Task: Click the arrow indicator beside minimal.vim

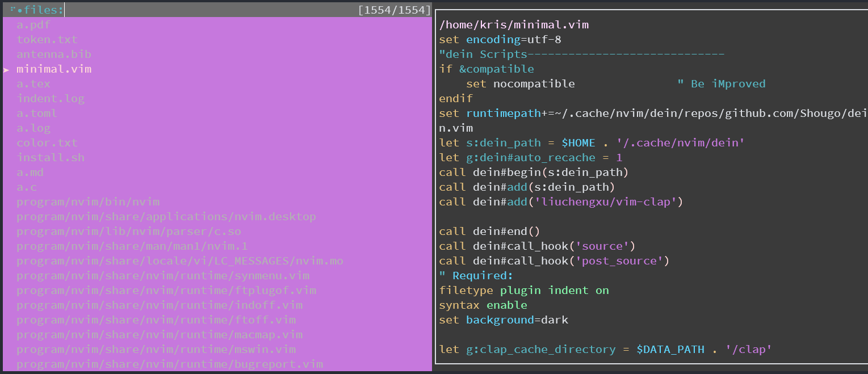Action: click(7, 69)
